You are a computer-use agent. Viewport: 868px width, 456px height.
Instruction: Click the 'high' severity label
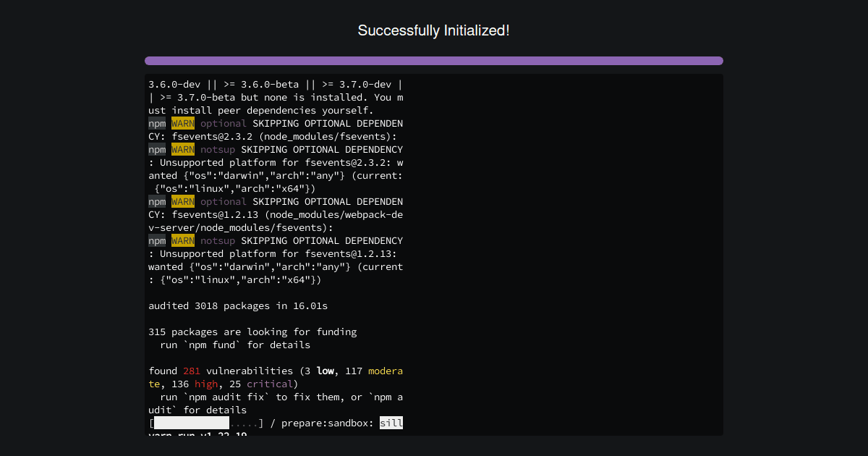pyautogui.click(x=206, y=384)
